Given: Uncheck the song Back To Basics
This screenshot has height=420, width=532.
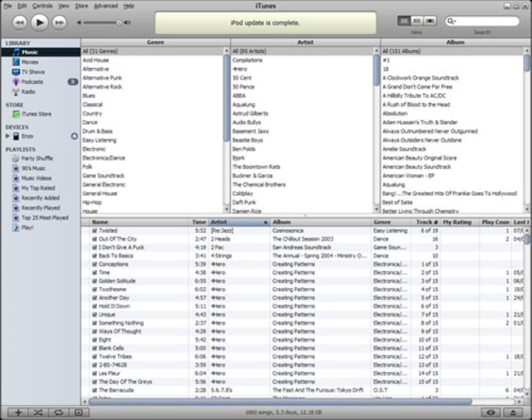Looking at the screenshot, I should click(94, 255).
